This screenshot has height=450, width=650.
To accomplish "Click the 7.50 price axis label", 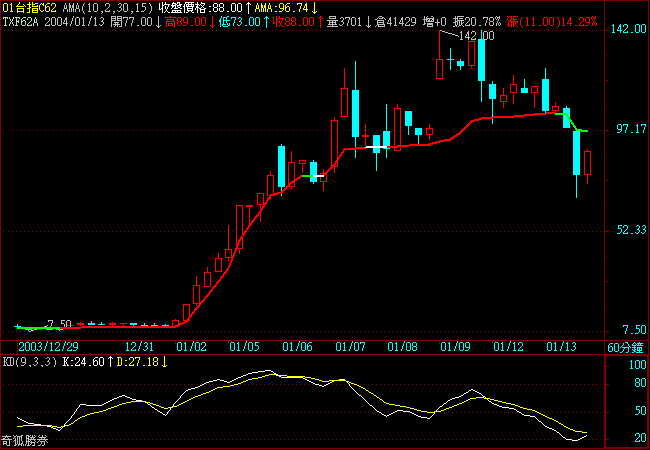I will coord(634,330).
